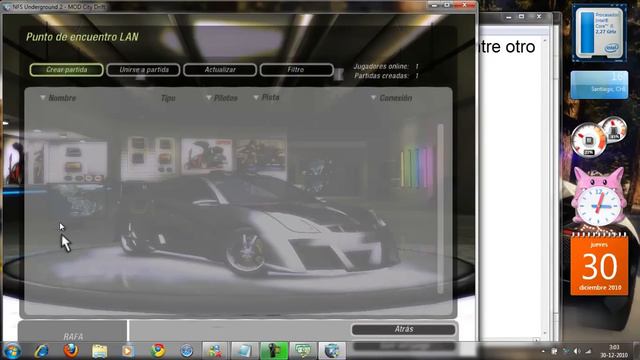Switch to the NFS game taskbar icon
This screenshot has width=640, height=360.
[x=331, y=351]
